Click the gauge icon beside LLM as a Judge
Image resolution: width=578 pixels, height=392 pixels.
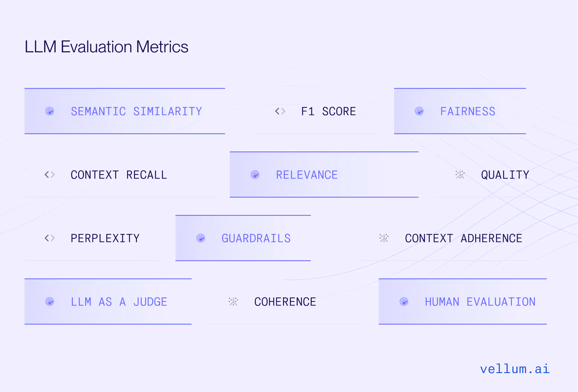pos(50,301)
